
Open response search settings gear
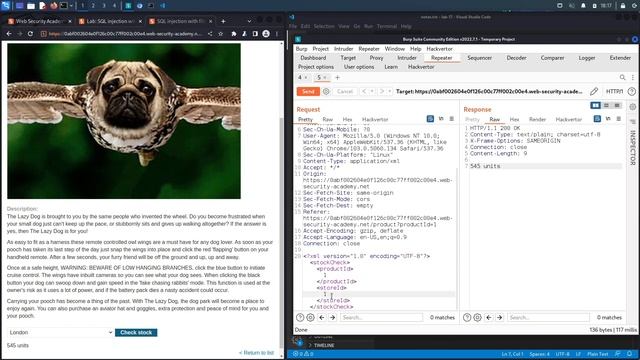477,317
